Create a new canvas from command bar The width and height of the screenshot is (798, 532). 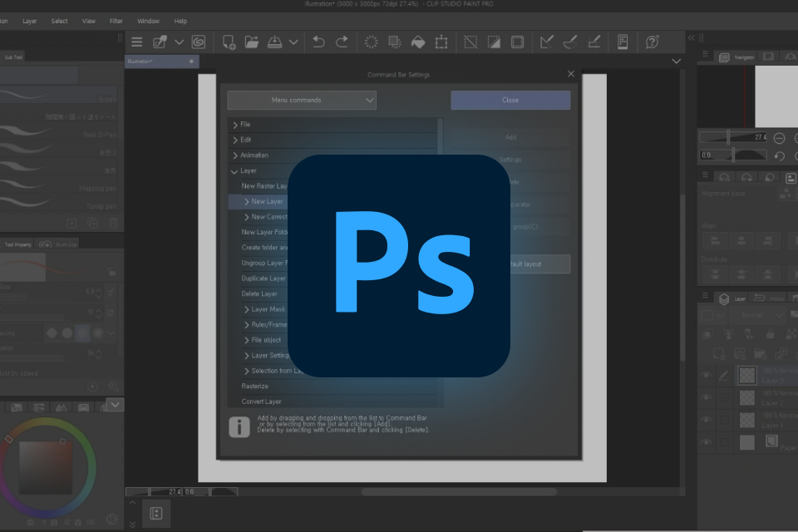(229, 42)
